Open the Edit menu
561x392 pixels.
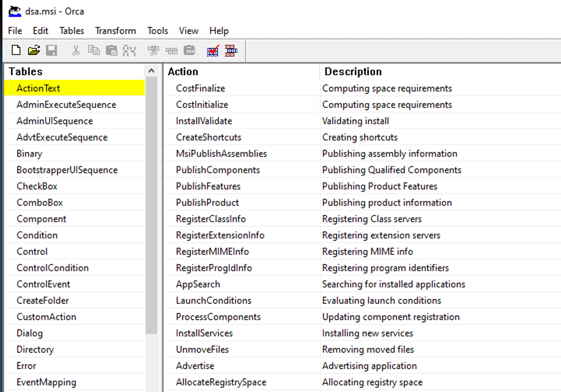(40, 31)
